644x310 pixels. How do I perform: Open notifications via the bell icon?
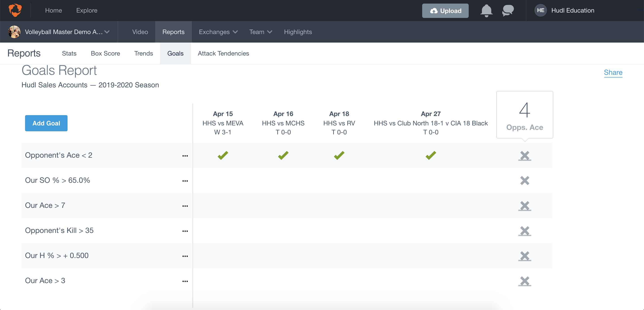click(x=486, y=11)
